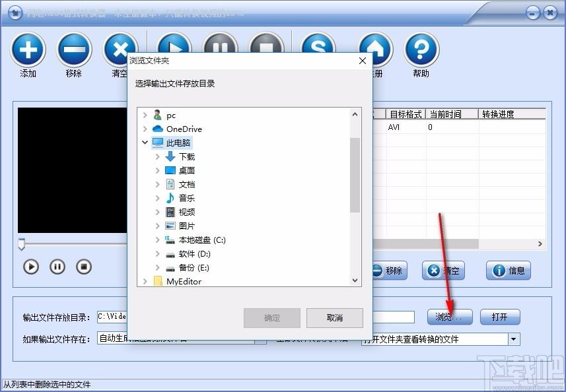566x392 pixels.
Task: Click the Remove (移除) list button
Action: 389,271
